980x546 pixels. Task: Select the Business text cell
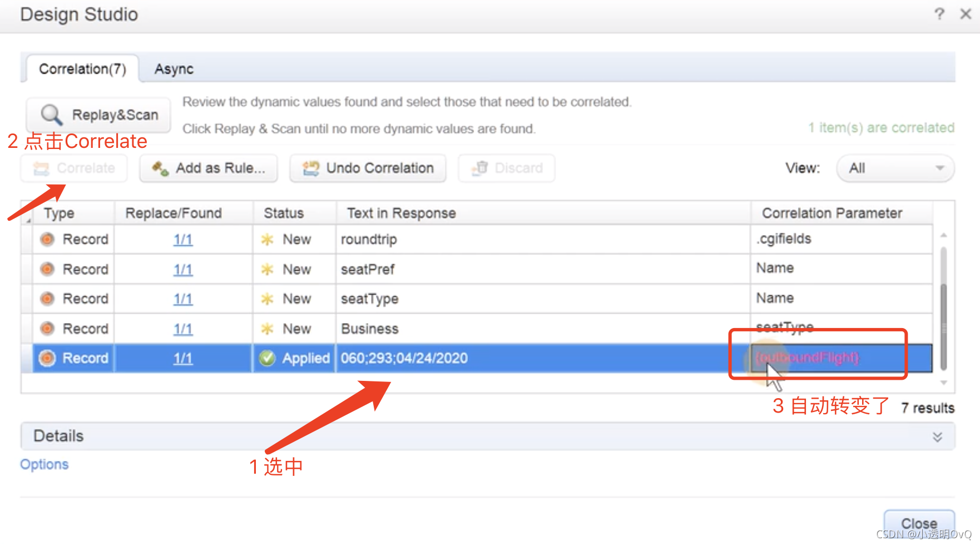point(543,329)
